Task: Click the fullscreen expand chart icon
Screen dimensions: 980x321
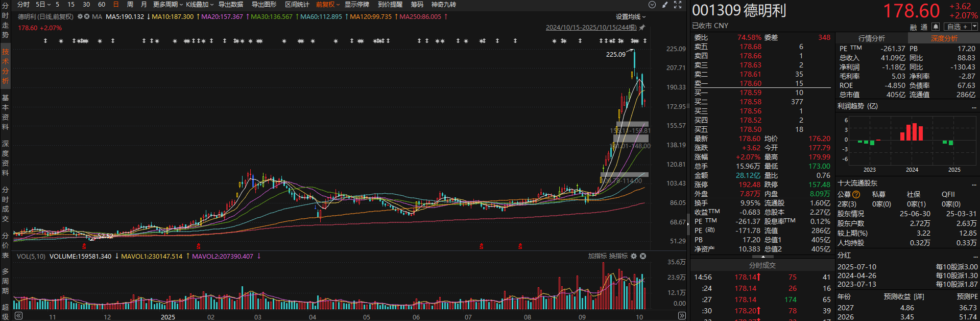Action: [678, 5]
